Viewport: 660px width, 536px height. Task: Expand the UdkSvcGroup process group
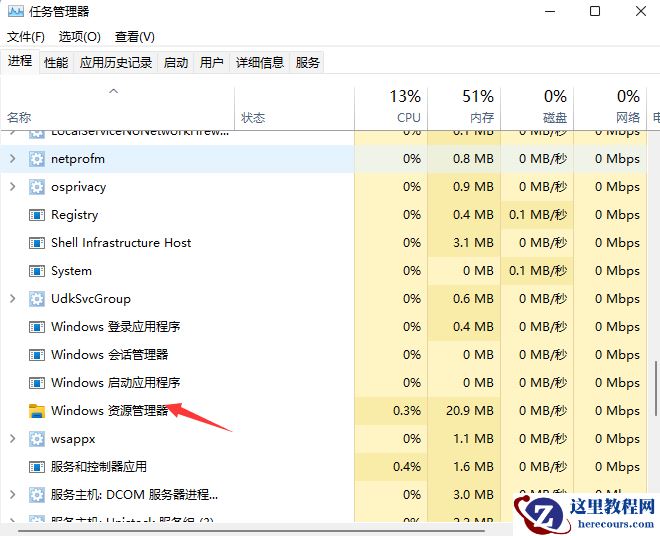pos(13,299)
